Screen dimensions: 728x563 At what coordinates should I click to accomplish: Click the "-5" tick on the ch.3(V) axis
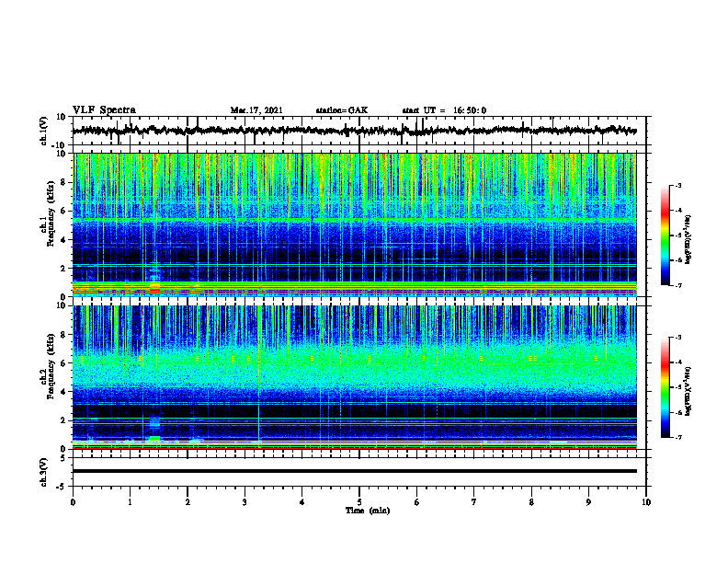tap(62, 487)
